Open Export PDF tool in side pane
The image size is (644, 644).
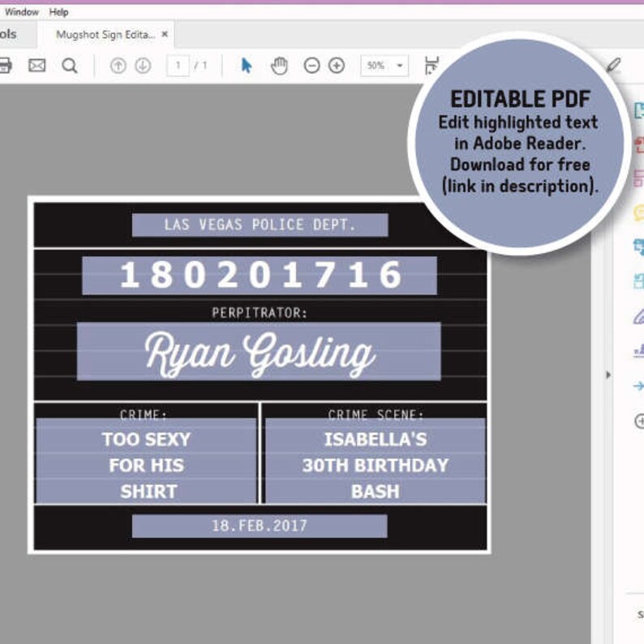(x=639, y=110)
